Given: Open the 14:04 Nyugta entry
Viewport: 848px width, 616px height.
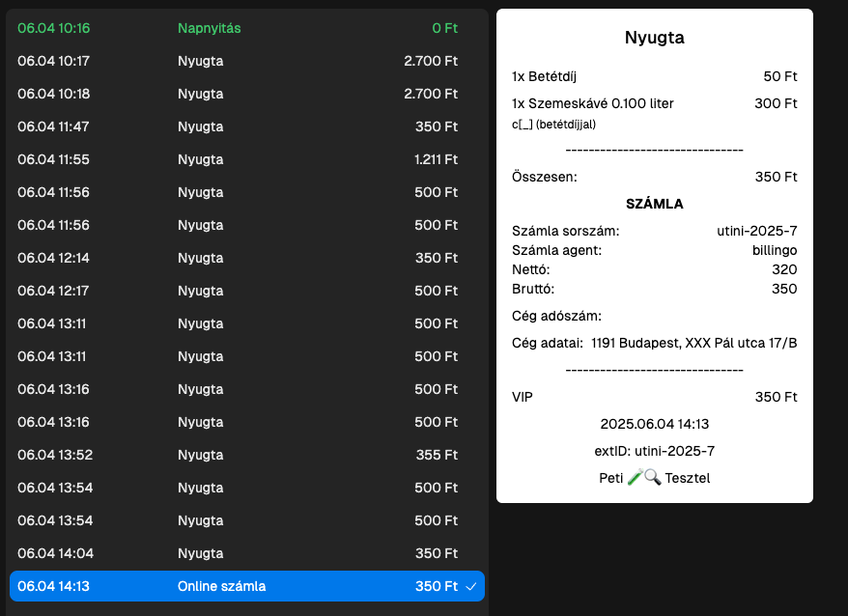Looking at the screenshot, I should [x=246, y=553].
